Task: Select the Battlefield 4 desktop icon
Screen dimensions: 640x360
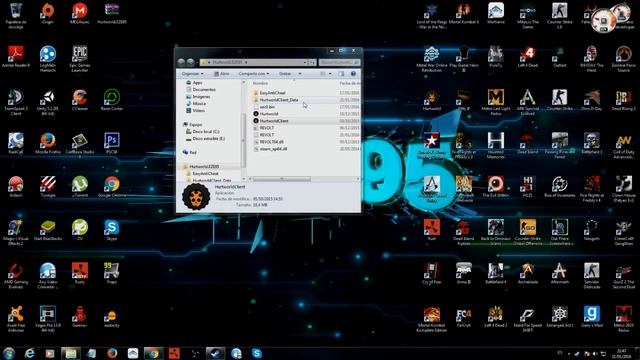Action: click(496, 273)
